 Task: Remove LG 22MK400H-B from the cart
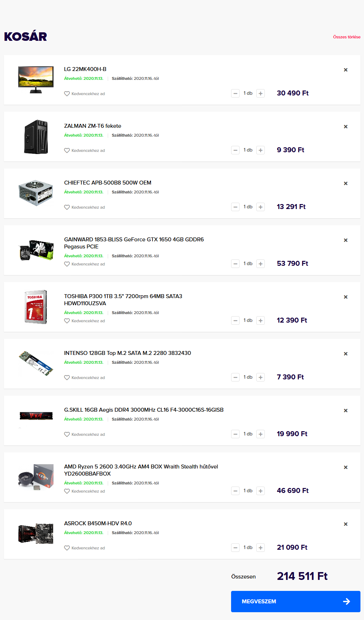(x=346, y=70)
